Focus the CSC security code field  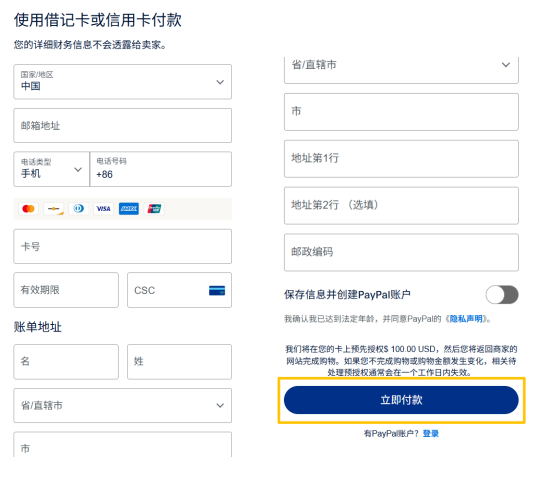(179, 290)
